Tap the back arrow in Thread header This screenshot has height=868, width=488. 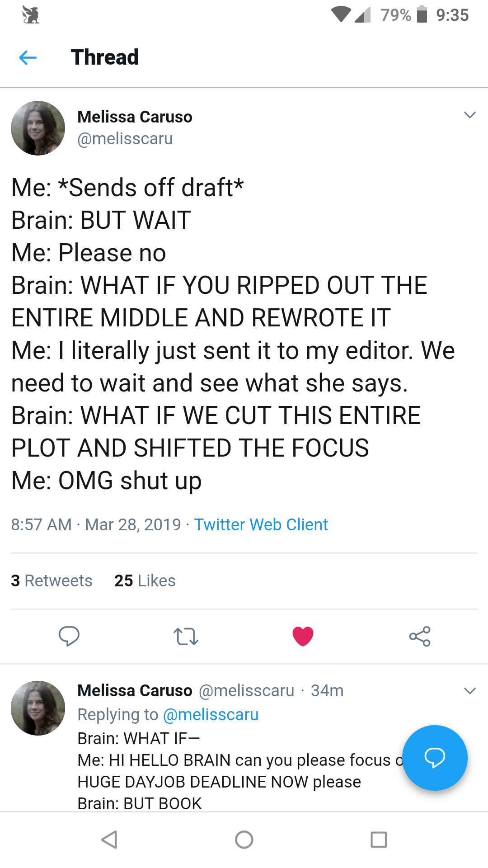pyautogui.click(x=28, y=57)
